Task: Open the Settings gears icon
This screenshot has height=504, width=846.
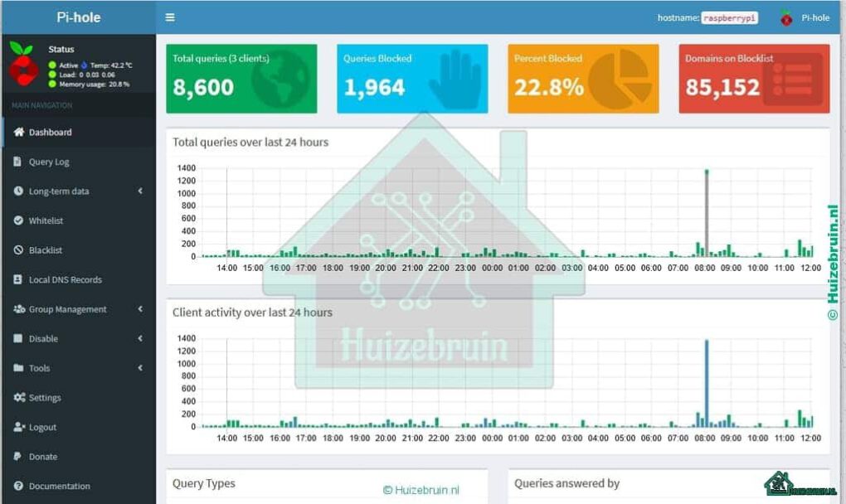Action: pyautogui.click(x=19, y=397)
